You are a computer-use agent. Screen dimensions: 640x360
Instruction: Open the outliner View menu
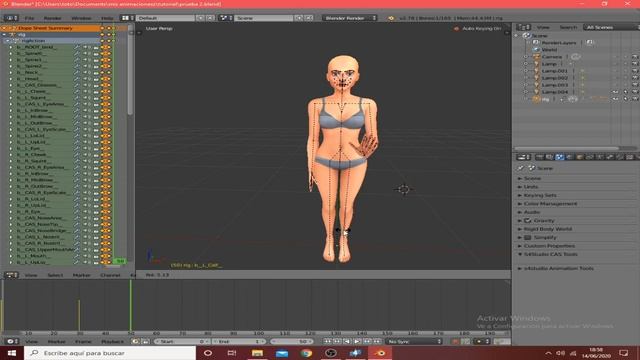(x=543, y=27)
